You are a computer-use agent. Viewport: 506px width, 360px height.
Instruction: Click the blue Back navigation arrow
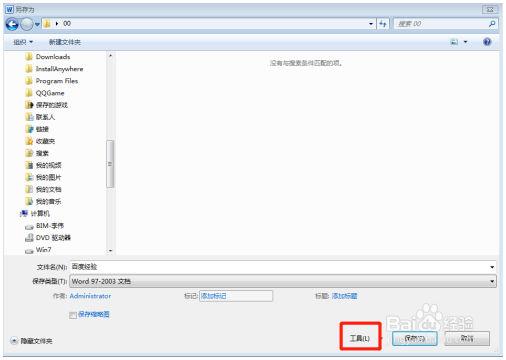(x=12, y=24)
